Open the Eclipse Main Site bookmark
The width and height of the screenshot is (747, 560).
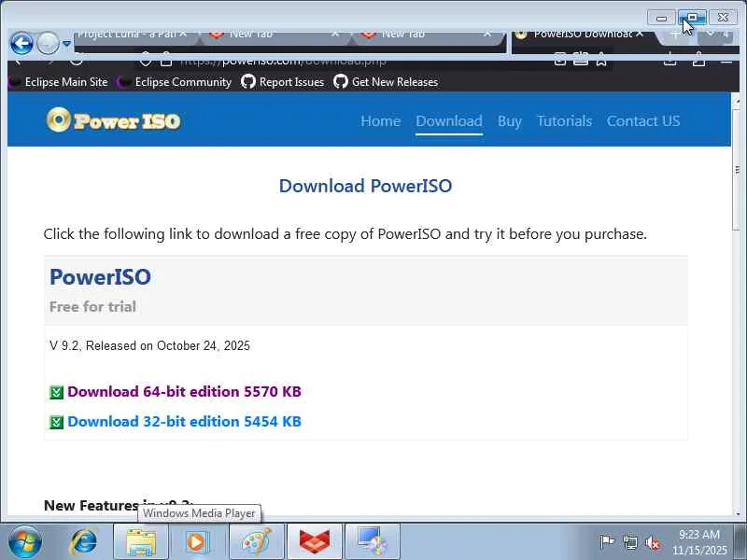point(59,82)
